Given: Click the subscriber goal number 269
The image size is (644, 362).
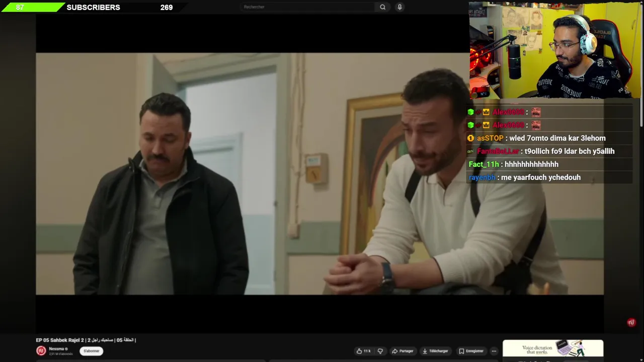Looking at the screenshot, I should click(x=167, y=8).
